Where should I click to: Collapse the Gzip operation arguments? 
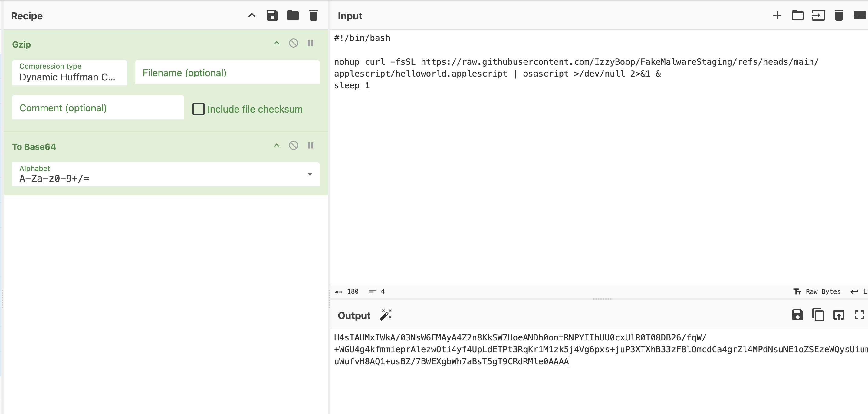point(276,43)
